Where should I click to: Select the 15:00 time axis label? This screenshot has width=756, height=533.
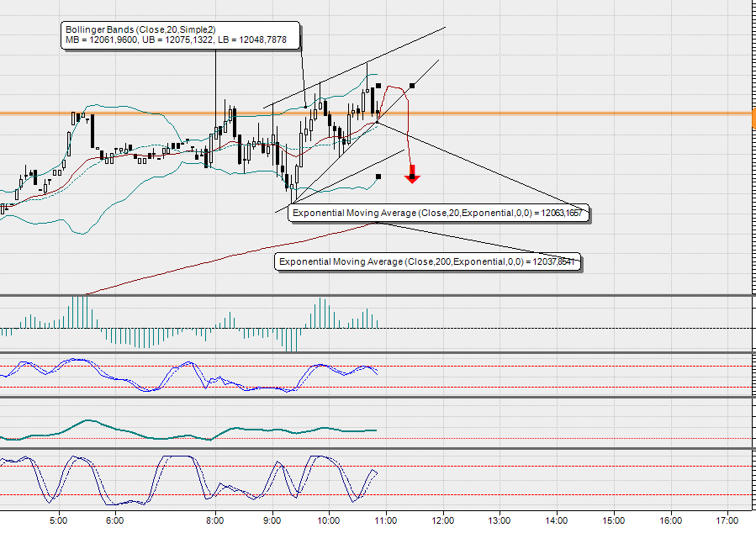pyautogui.click(x=613, y=521)
